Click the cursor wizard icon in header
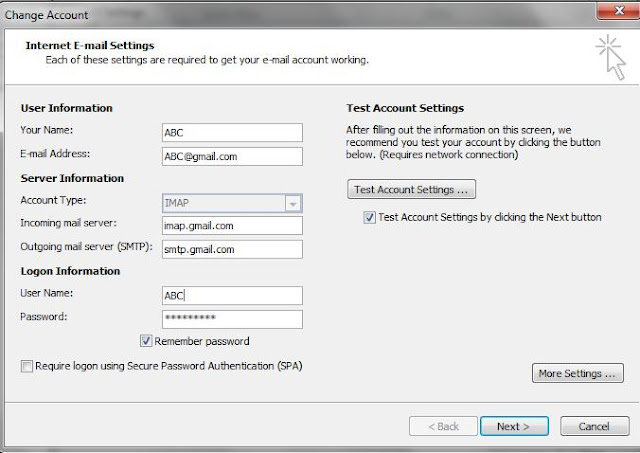This screenshot has width=640, height=453. pyautogui.click(x=611, y=57)
